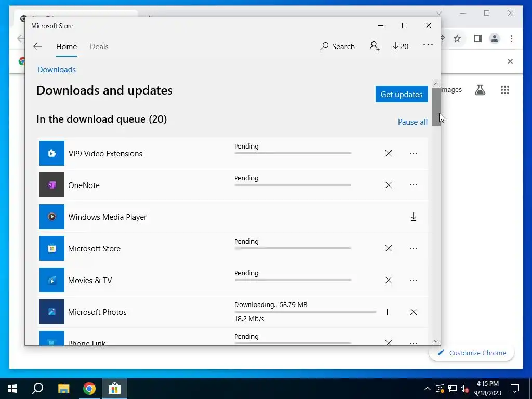
Task: Open Windows taskbar search
Action: [37, 389]
